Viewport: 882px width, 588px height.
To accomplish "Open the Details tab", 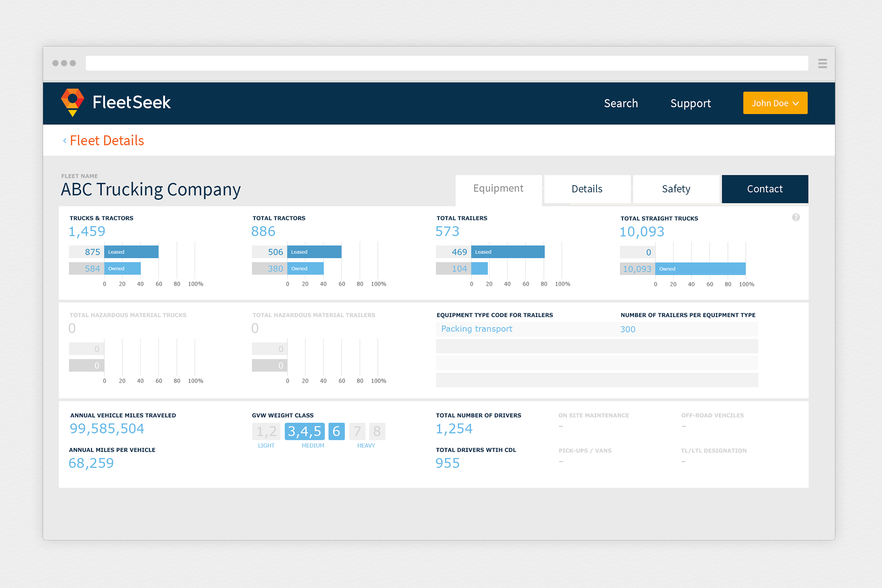I will coord(587,189).
